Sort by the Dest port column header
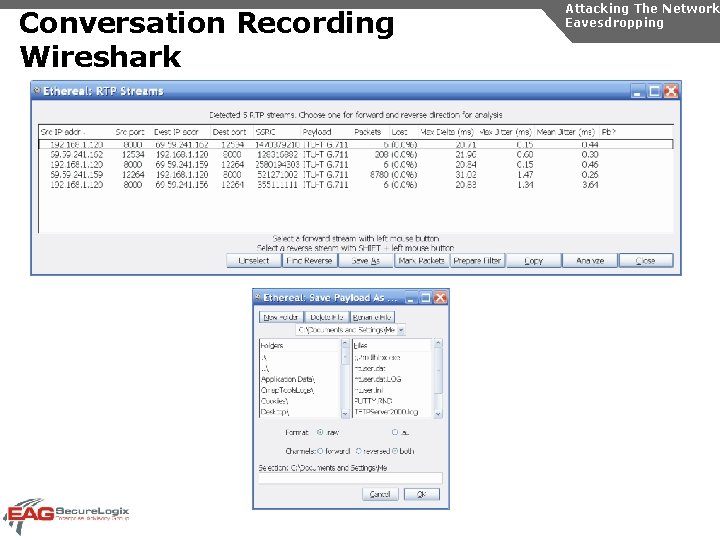The width and height of the screenshot is (720, 540). (x=231, y=132)
